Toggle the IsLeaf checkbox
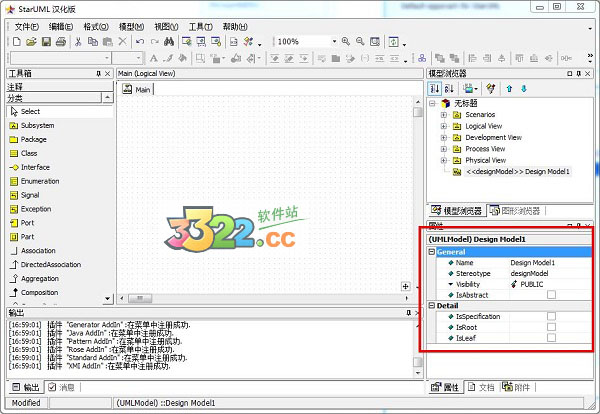 click(551, 337)
